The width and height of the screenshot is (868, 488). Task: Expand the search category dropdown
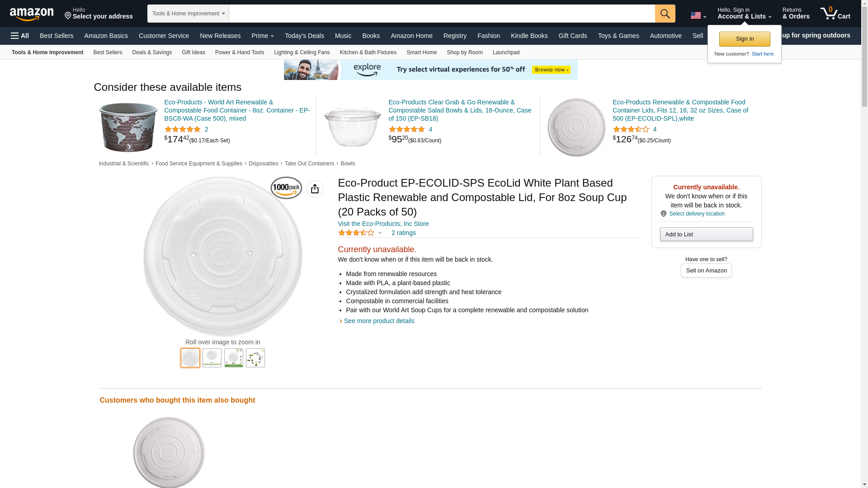pyautogui.click(x=188, y=14)
